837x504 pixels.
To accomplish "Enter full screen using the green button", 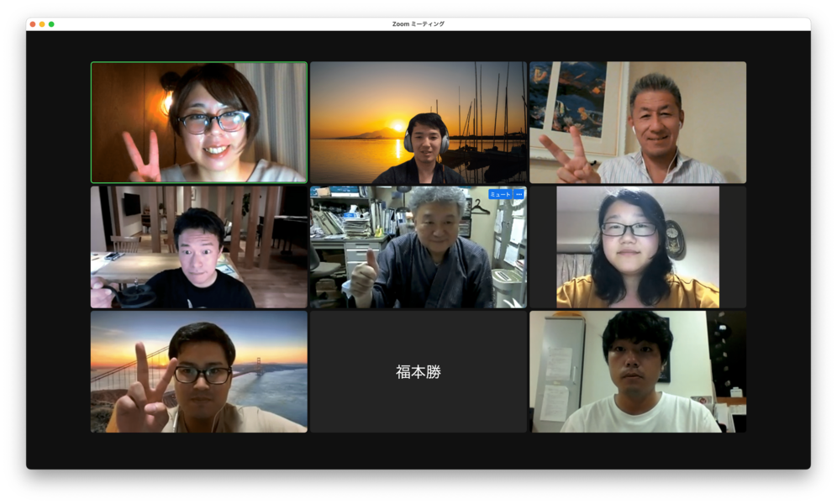I will pos(51,24).
